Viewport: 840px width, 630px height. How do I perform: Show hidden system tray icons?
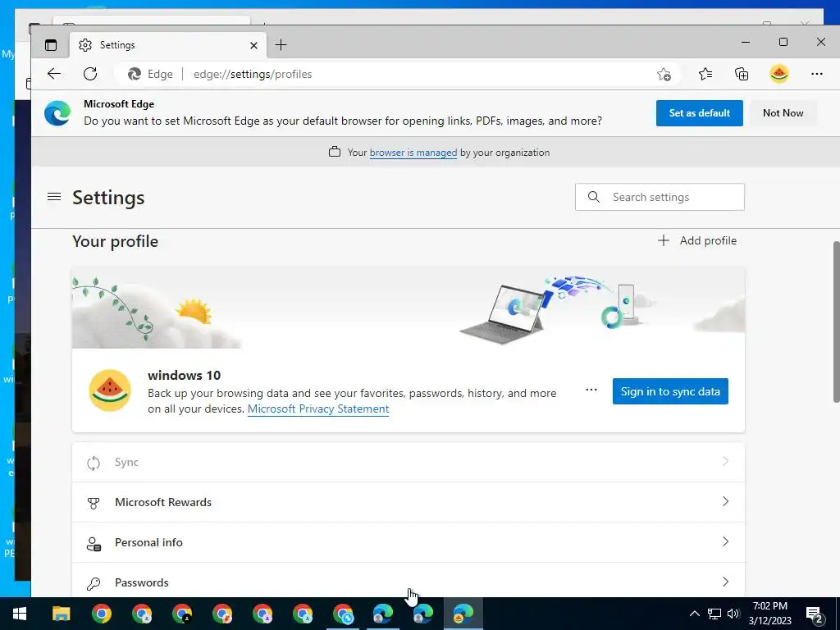pos(694,614)
